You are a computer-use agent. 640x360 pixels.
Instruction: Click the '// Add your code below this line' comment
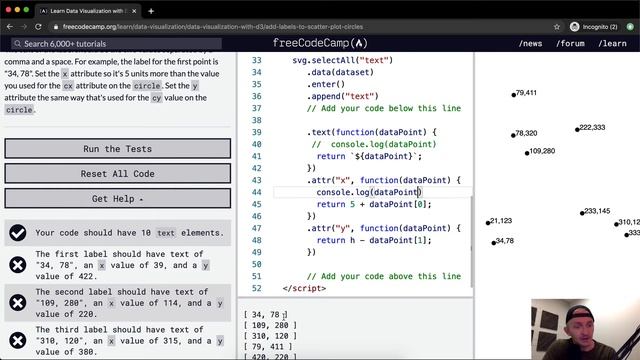[x=384, y=108]
